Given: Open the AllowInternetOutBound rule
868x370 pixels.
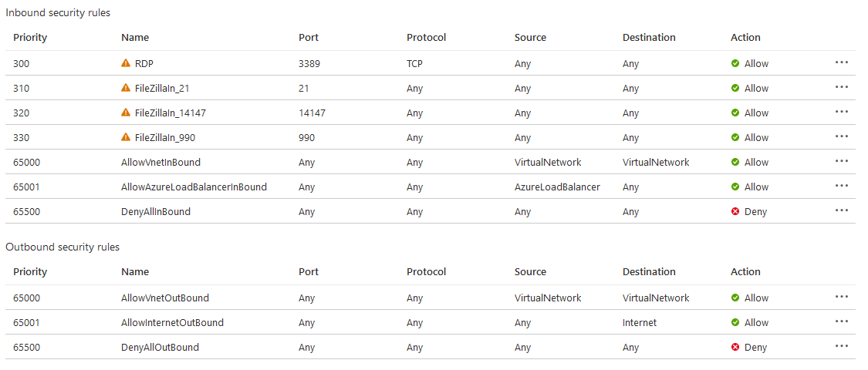Looking at the screenshot, I should coord(172,322).
